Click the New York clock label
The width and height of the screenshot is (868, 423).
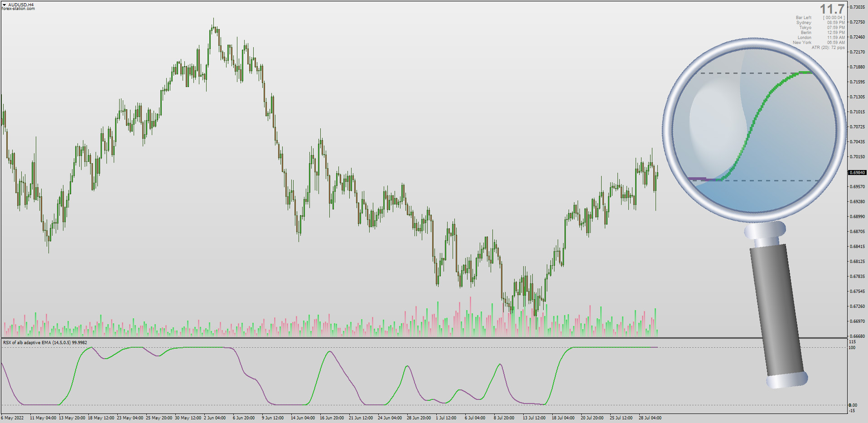[x=802, y=43]
